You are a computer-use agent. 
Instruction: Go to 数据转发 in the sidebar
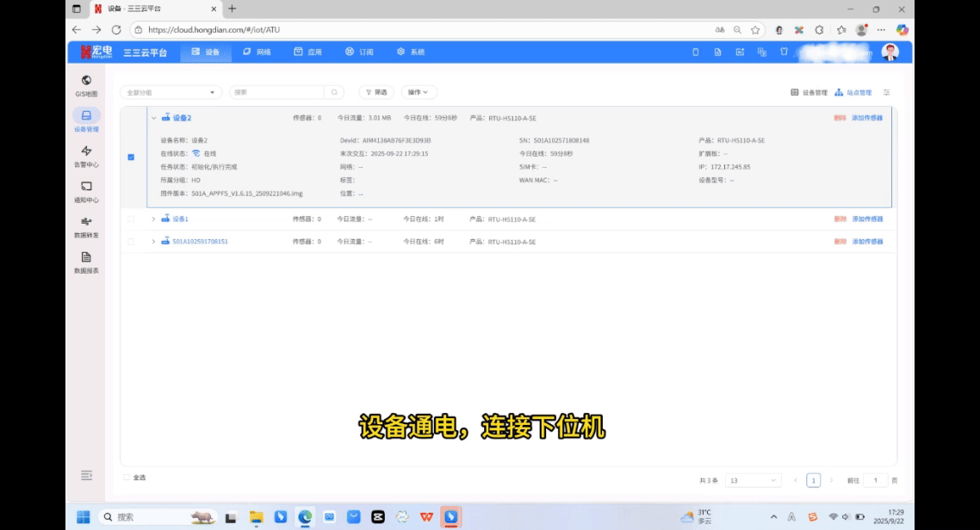(x=86, y=226)
